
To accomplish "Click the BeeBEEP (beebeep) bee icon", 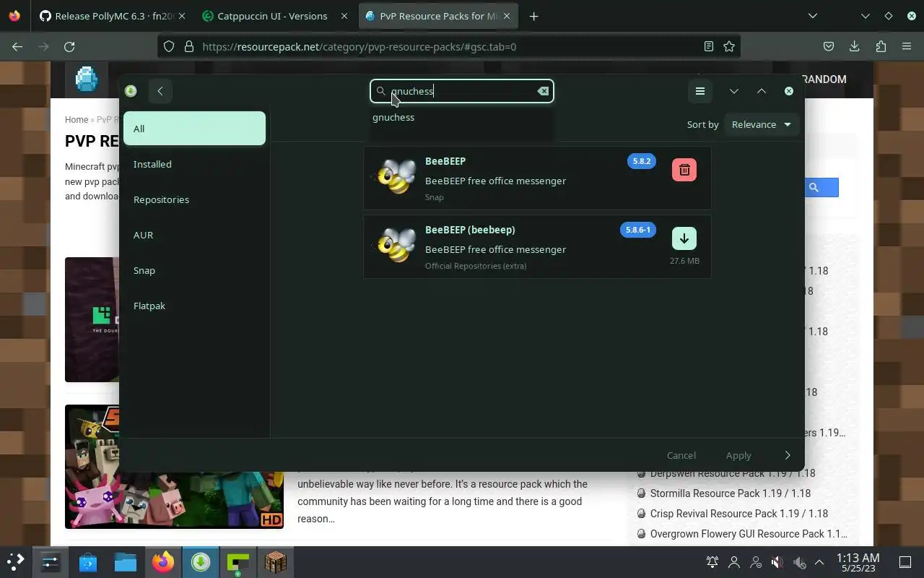I will [x=396, y=246].
